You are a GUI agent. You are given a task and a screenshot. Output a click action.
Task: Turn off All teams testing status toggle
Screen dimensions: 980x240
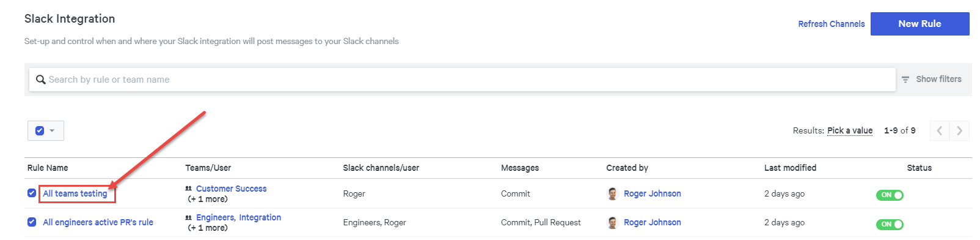click(x=890, y=195)
